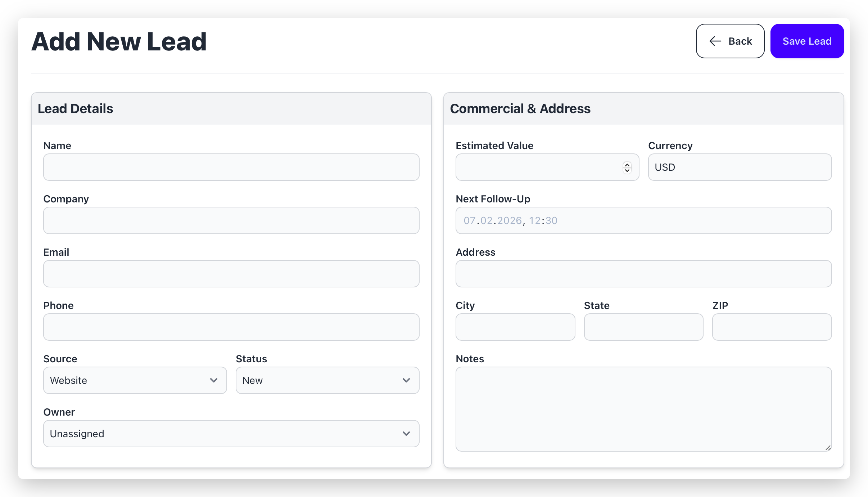
Task: Click the left arrow icon in Back
Action: click(x=715, y=41)
